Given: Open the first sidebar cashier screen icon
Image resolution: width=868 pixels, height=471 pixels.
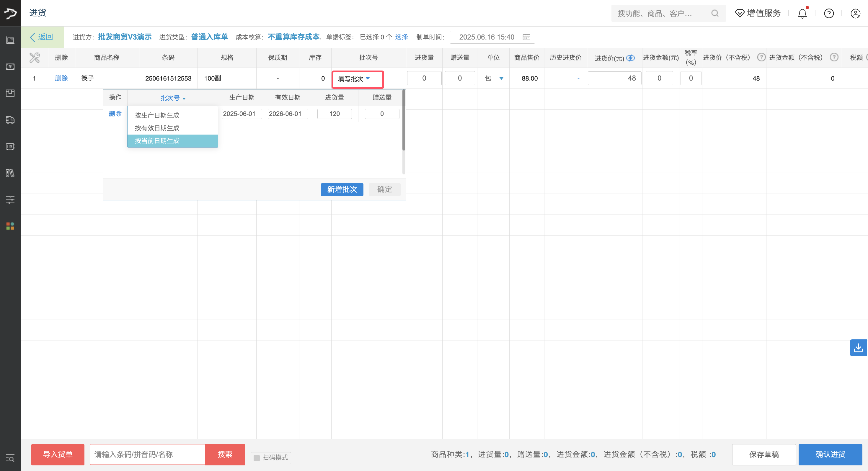Looking at the screenshot, I should click(x=10, y=40).
